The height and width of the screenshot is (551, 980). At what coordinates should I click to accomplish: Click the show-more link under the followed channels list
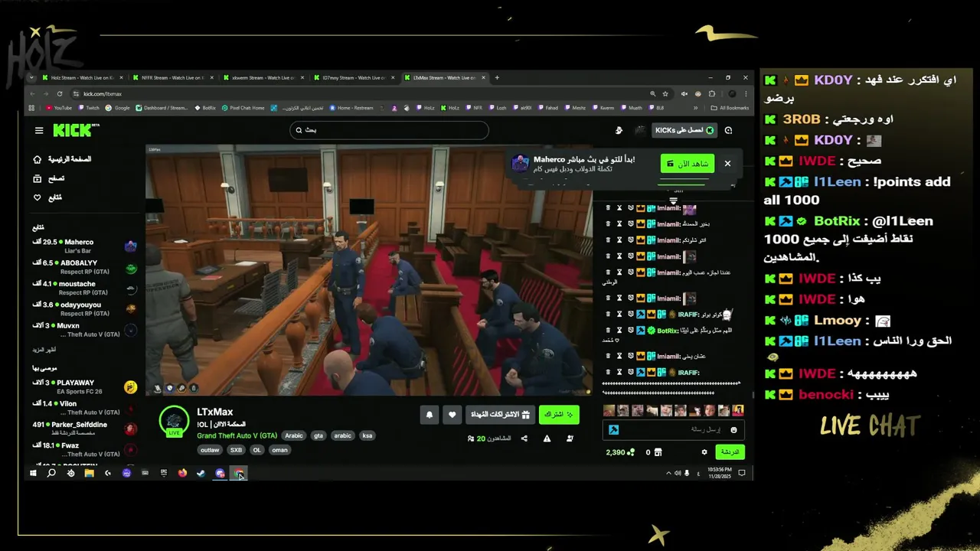tap(43, 350)
